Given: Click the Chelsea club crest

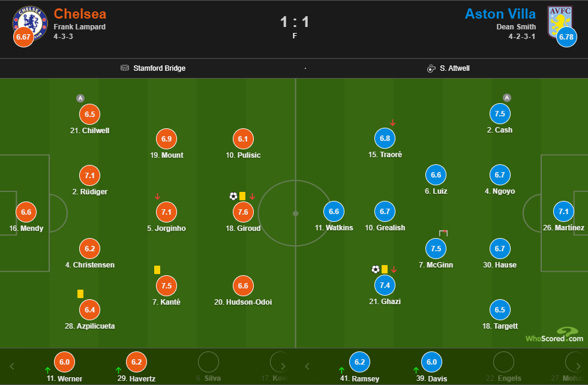Looking at the screenshot, I should tap(29, 23).
